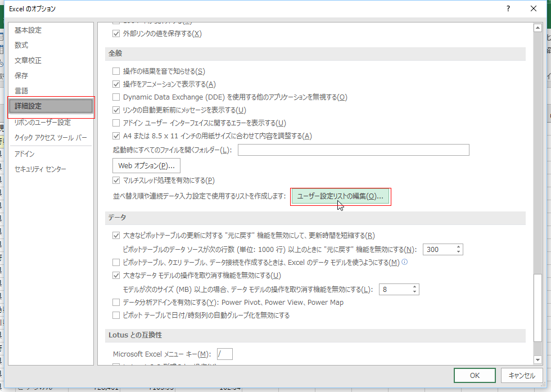Select the 詳細設定 category
The width and height of the screenshot is (551, 392).
[x=51, y=106]
